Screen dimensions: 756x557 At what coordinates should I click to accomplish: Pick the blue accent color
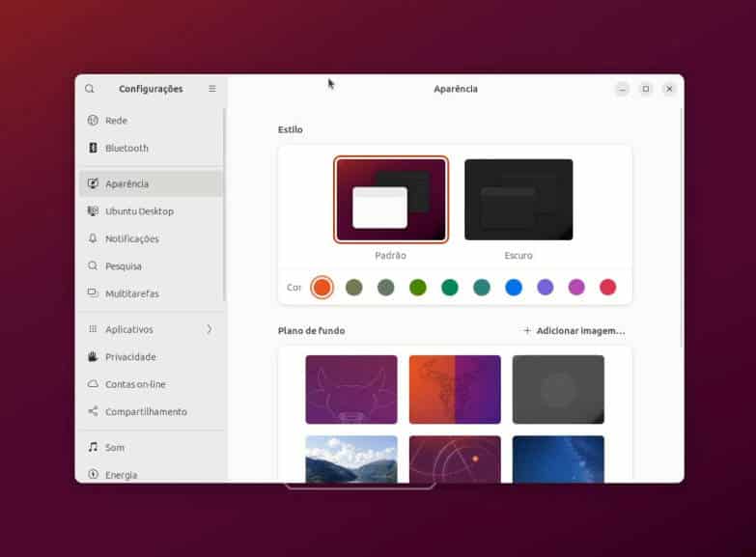[514, 288]
